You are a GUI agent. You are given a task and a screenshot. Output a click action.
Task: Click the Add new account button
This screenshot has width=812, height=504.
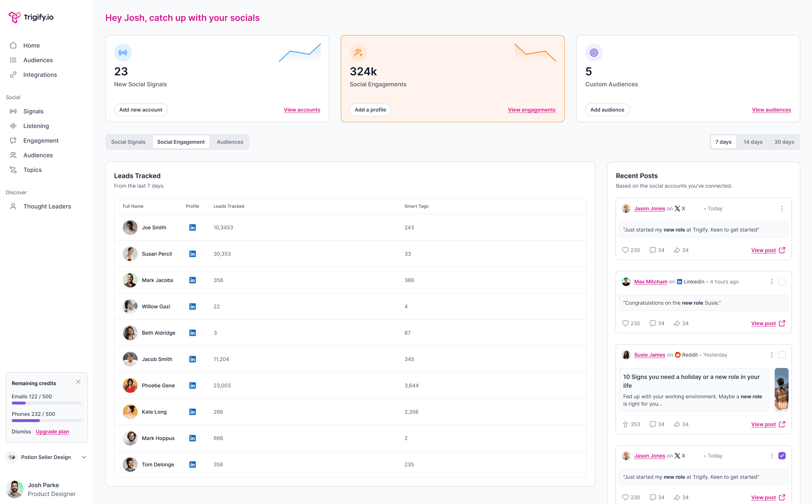[141, 110]
